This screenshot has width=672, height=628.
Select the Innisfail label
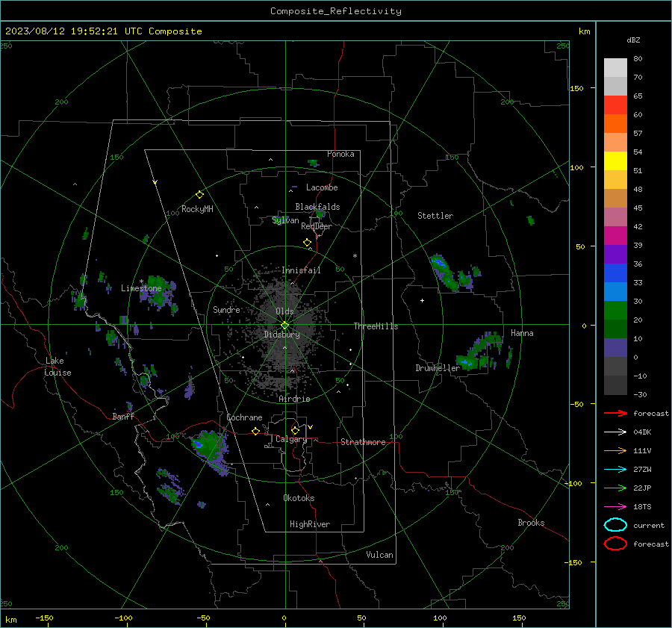point(301,270)
